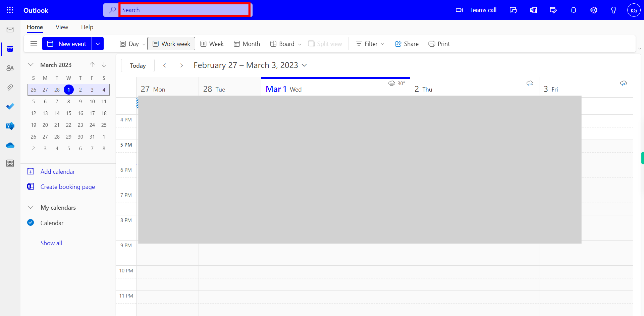Go to next month in mini calendar
This screenshot has height=316, width=644.
point(104,65)
